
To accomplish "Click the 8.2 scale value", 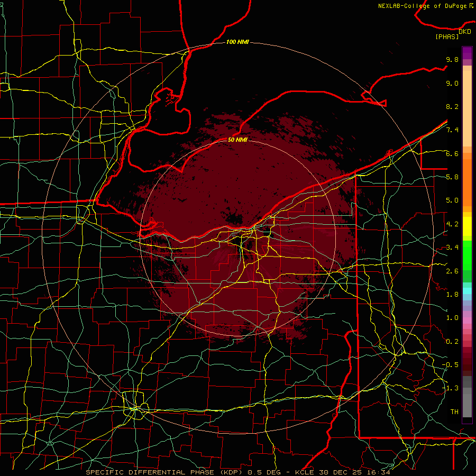I will [x=452, y=106].
